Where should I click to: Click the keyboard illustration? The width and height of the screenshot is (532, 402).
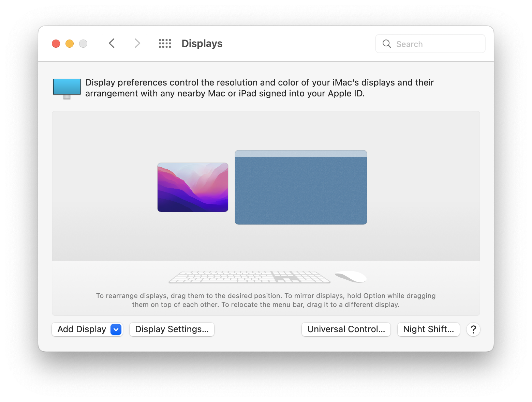click(250, 277)
